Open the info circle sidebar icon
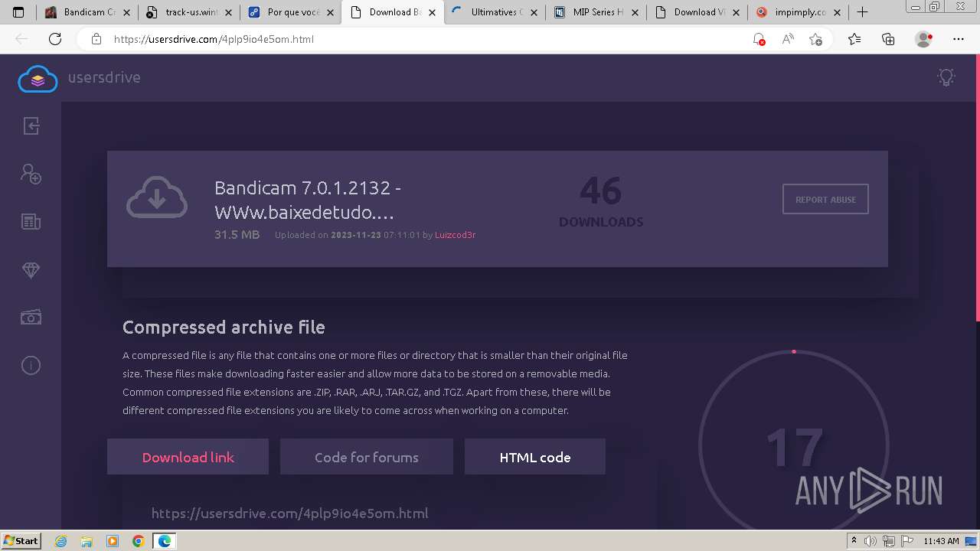 31,365
